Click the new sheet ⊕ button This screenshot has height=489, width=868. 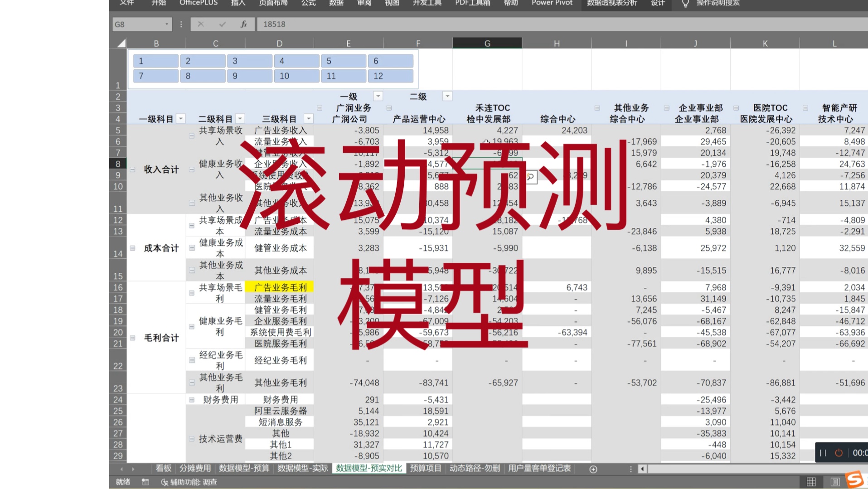(x=592, y=470)
